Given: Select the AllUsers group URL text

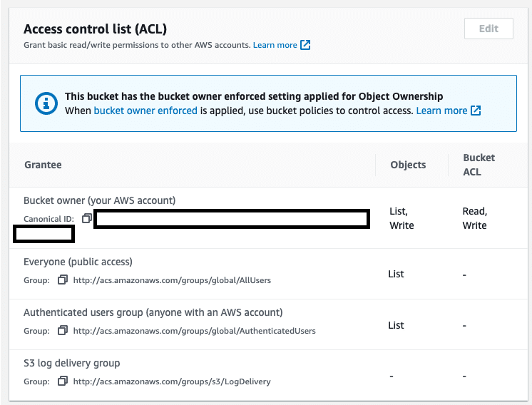Looking at the screenshot, I should [x=172, y=280].
